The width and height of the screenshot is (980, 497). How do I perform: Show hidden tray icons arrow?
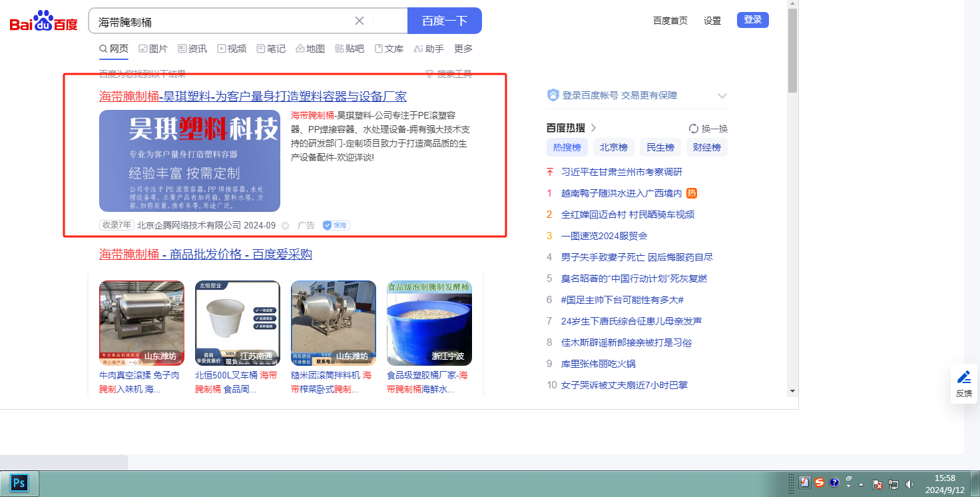click(x=861, y=484)
